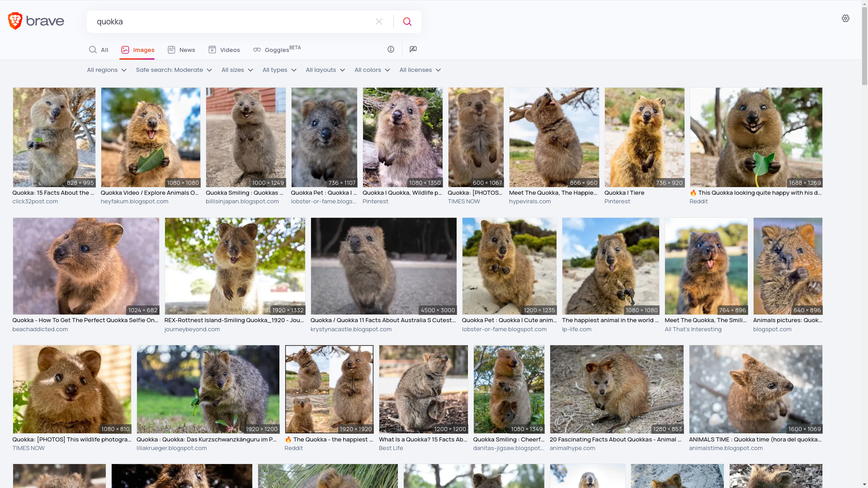Open the 1920 × 1332 Rottnest Island image

(x=235, y=266)
